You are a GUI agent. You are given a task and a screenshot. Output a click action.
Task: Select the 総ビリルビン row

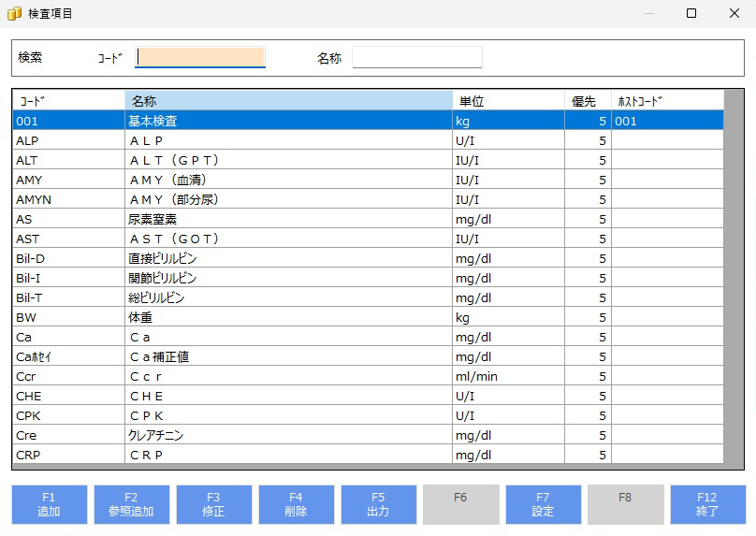[288, 297]
